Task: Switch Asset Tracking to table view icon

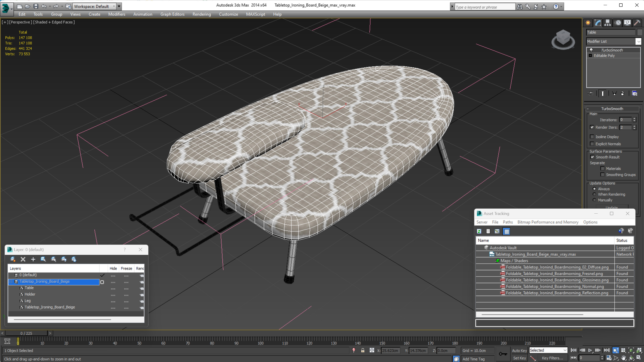Action: 507,231
